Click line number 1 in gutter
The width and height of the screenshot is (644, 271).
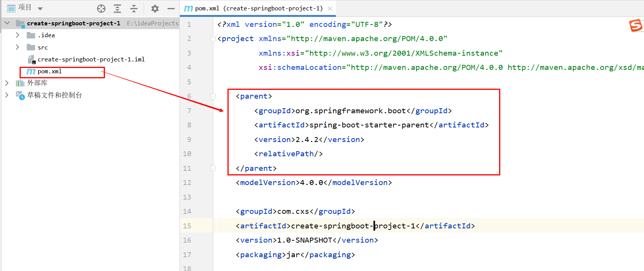(x=189, y=25)
